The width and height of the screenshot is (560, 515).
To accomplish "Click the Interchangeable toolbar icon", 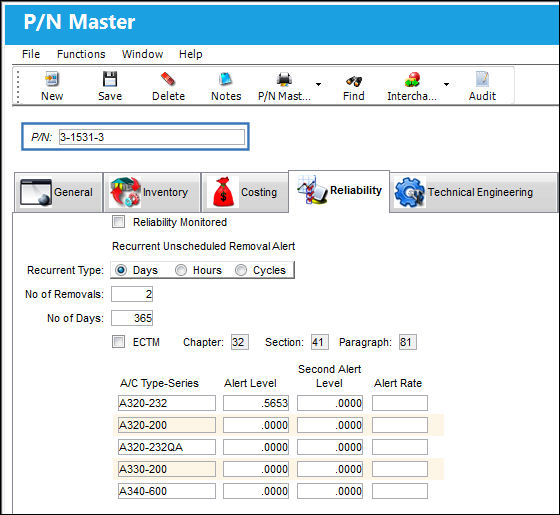I will 412,79.
